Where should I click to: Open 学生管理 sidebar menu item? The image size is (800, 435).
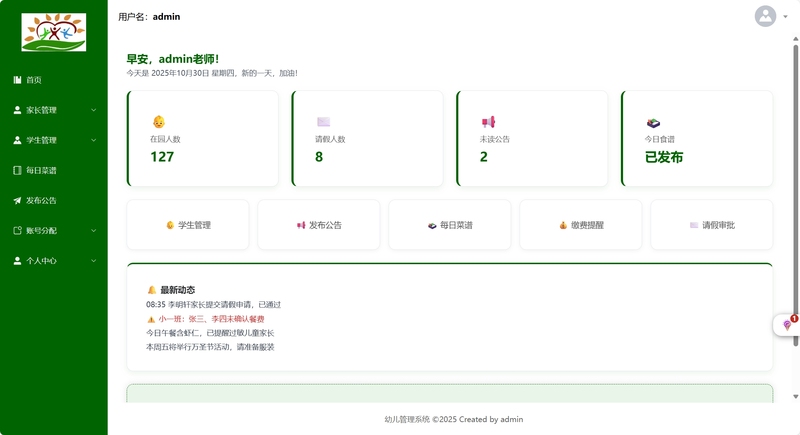[54, 140]
